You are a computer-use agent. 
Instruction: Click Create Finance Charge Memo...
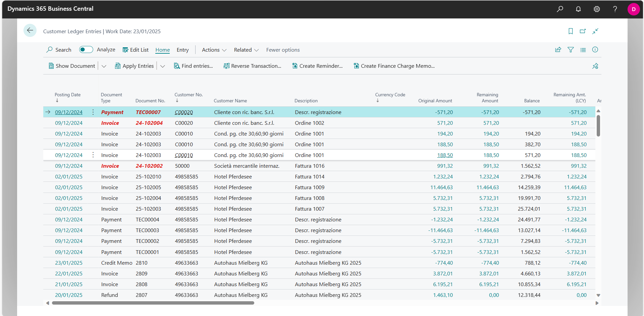(394, 66)
